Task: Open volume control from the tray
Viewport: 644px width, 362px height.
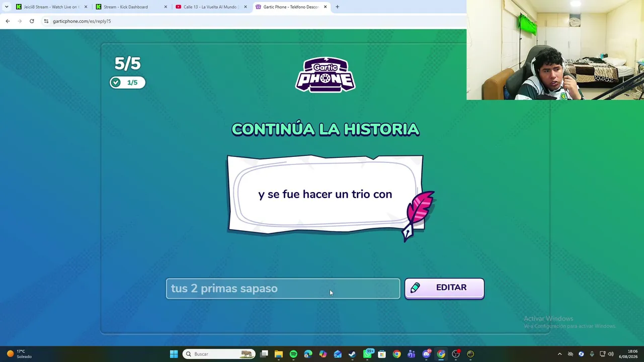Action: click(611, 354)
